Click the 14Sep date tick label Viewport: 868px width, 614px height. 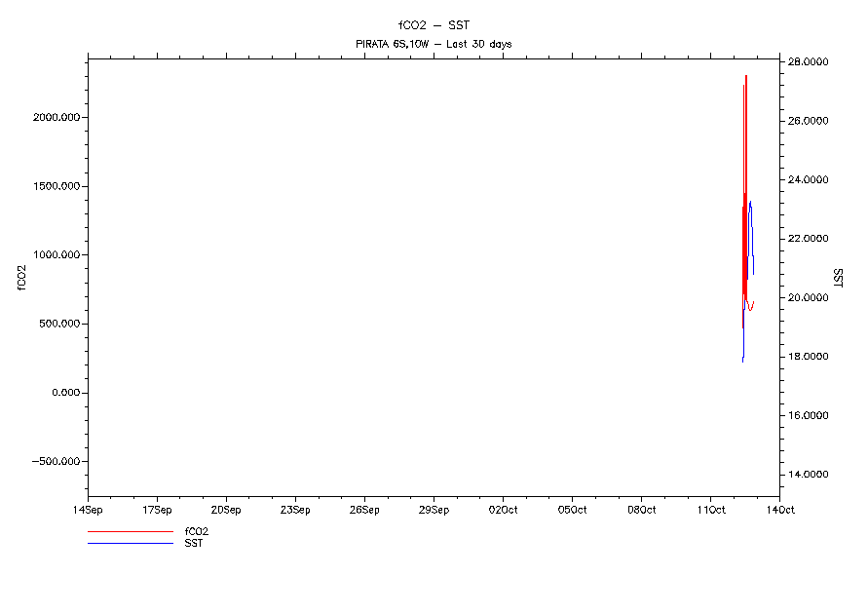tap(88, 509)
